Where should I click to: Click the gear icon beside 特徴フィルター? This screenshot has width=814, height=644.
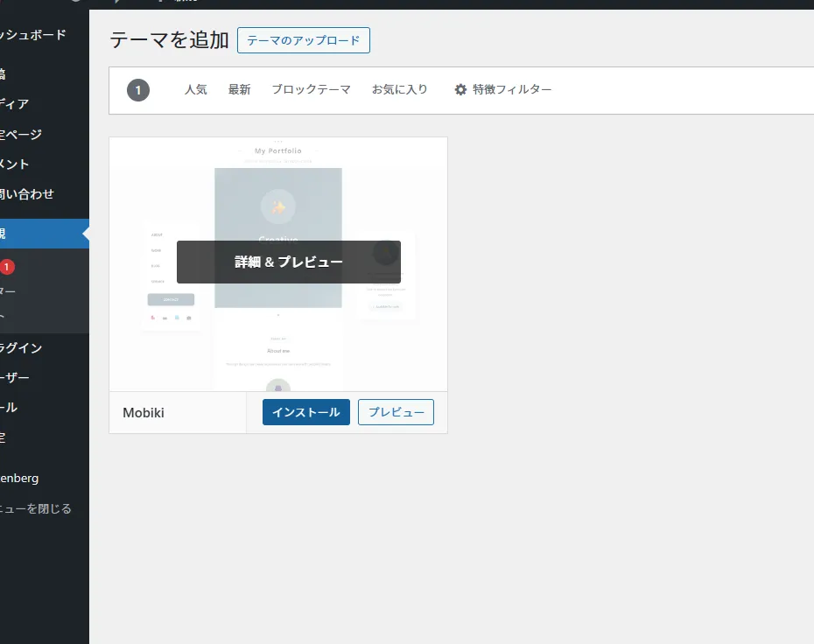click(460, 90)
